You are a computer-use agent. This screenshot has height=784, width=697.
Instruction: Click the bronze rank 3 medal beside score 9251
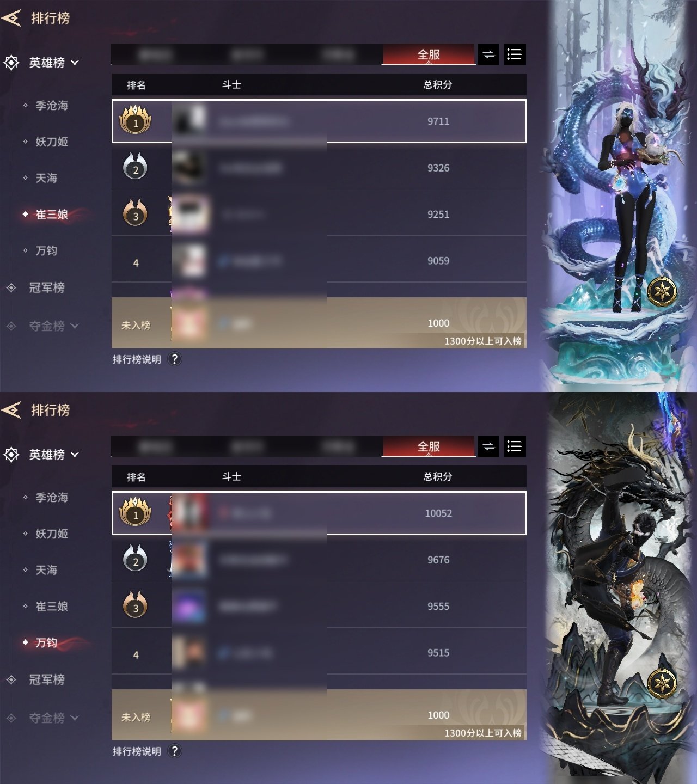click(136, 213)
